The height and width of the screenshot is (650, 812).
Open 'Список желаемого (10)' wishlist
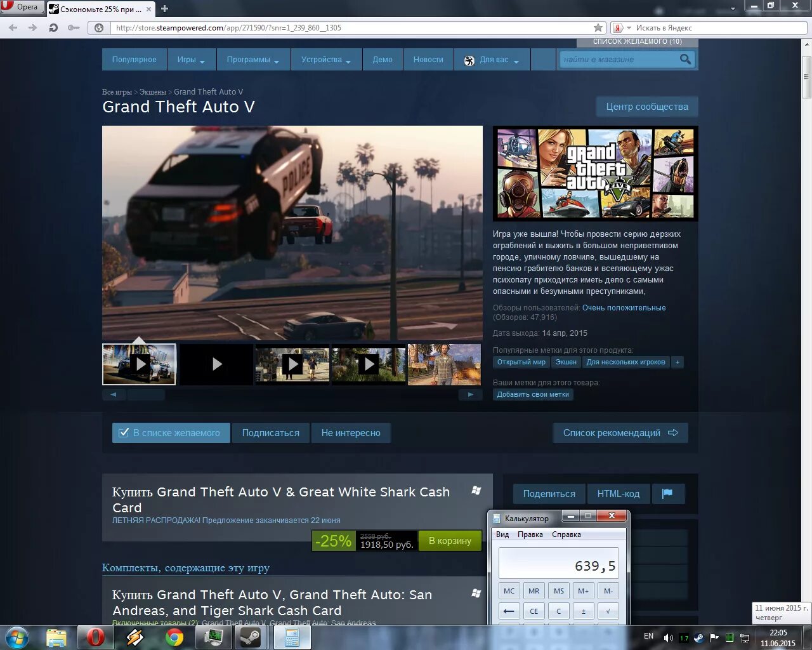[x=638, y=42]
